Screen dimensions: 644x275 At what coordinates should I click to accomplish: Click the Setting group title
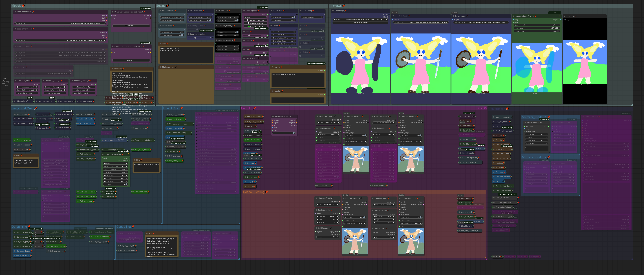pos(161,6)
